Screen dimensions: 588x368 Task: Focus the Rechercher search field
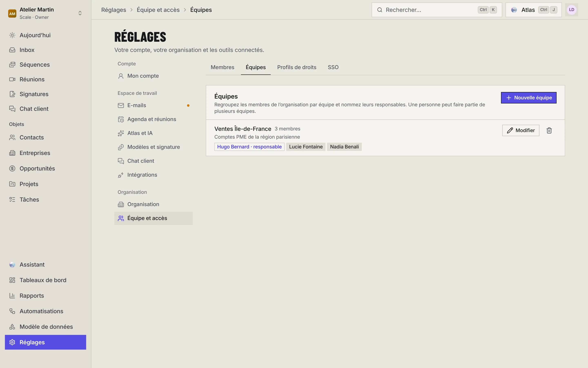437,10
